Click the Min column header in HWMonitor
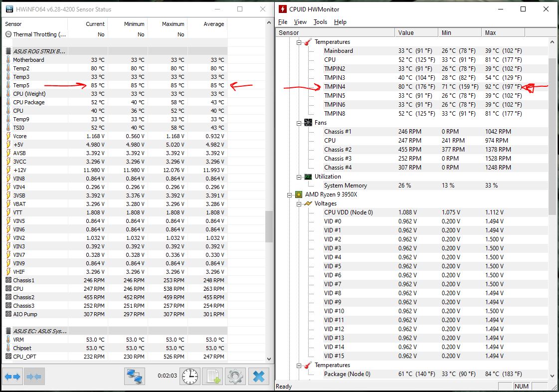The height and width of the screenshot is (392, 559). [460, 32]
